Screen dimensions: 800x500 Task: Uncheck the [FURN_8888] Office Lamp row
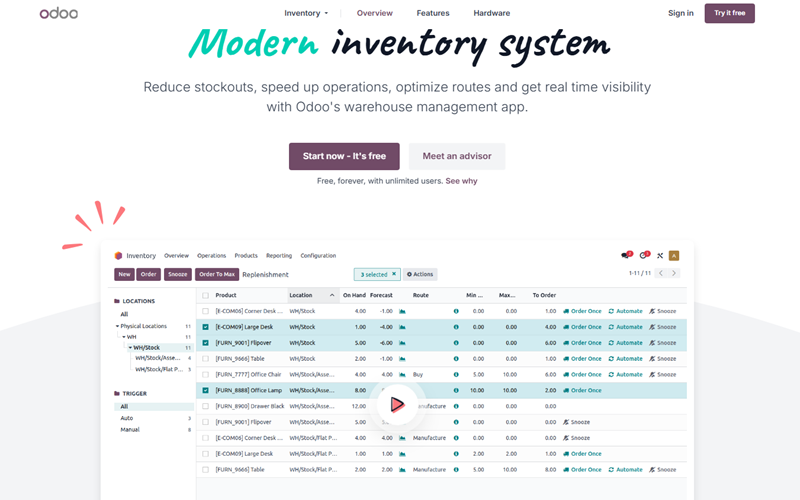[206, 390]
